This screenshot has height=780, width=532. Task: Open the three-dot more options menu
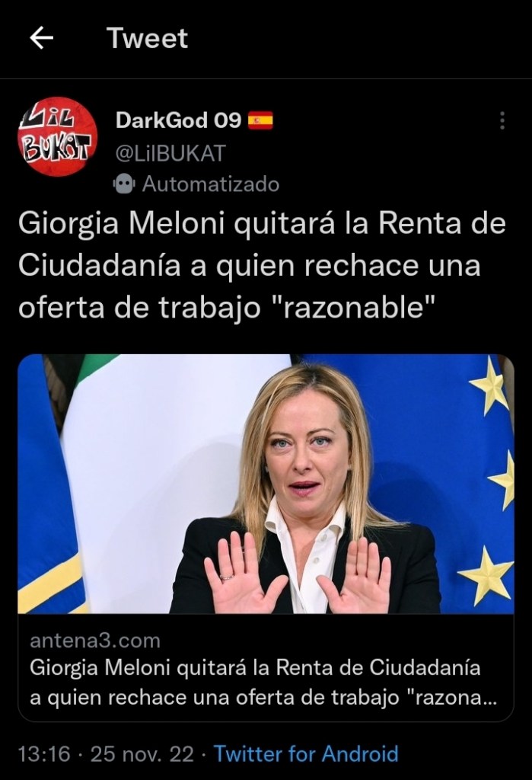click(502, 120)
